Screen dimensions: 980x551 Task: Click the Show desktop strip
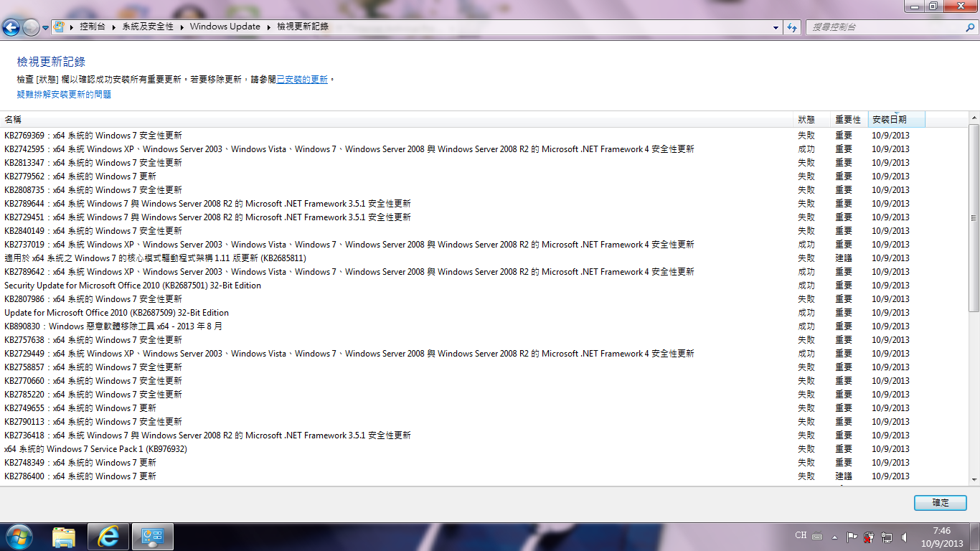[x=975, y=537]
